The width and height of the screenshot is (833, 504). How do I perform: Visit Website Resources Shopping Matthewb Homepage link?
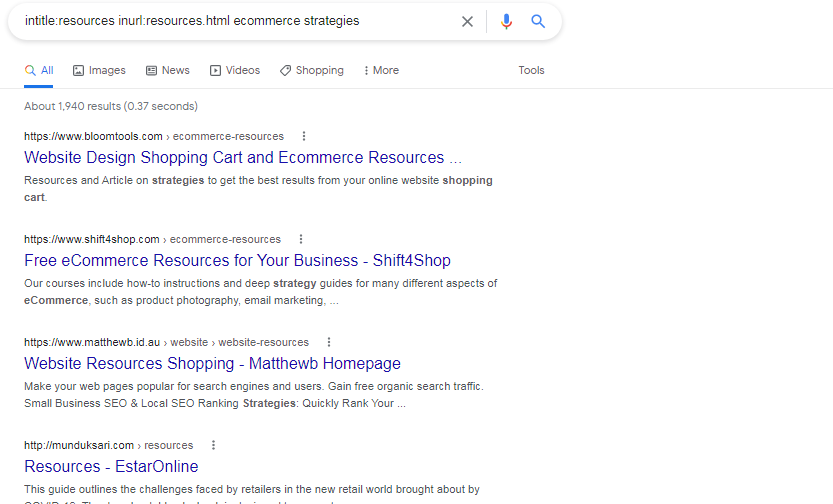click(x=212, y=363)
